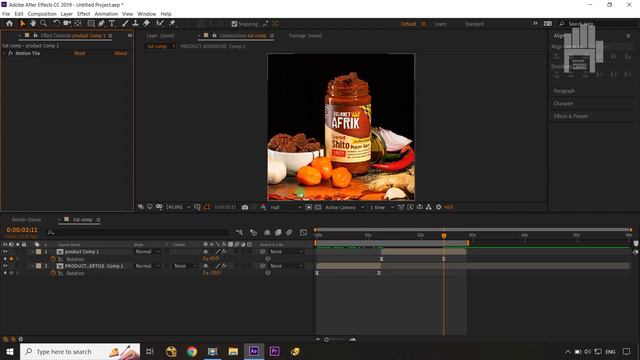640x360 pixels.
Task: Open the Graph Editor icon
Action: click(x=303, y=232)
